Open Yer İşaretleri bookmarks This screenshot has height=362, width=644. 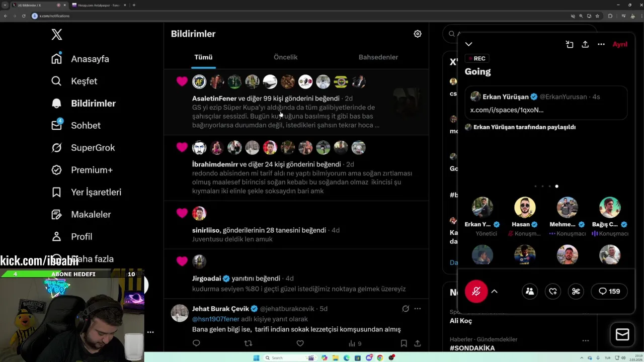tap(87, 192)
